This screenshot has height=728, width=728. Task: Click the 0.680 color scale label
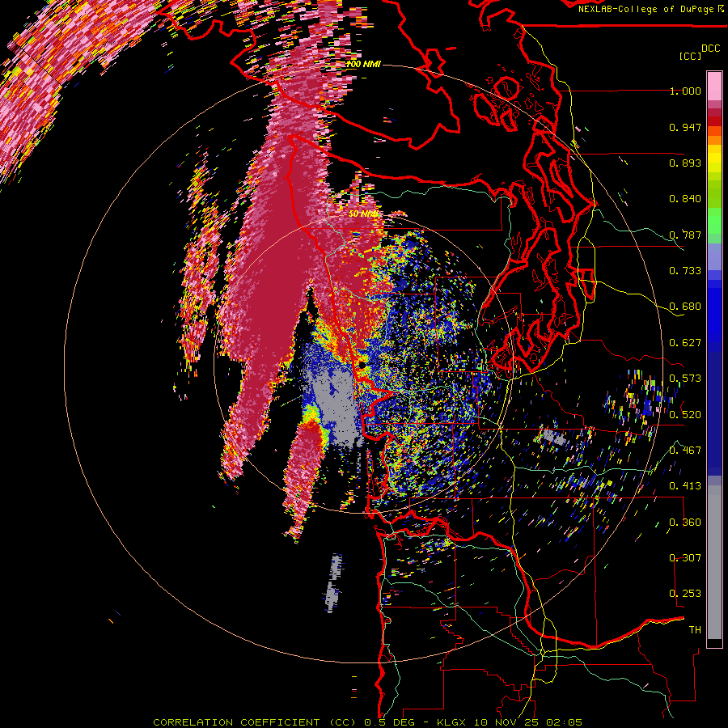(x=685, y=307)
